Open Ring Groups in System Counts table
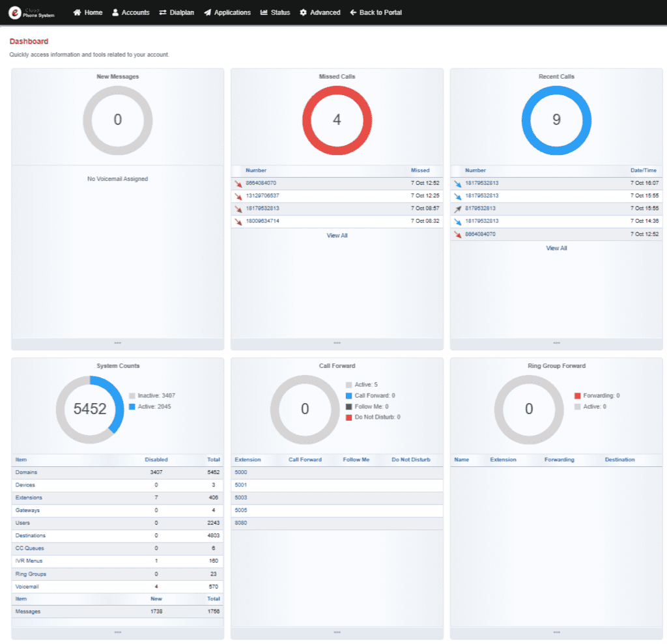Viewport: 667px width, 644px height. coord(31,574)
